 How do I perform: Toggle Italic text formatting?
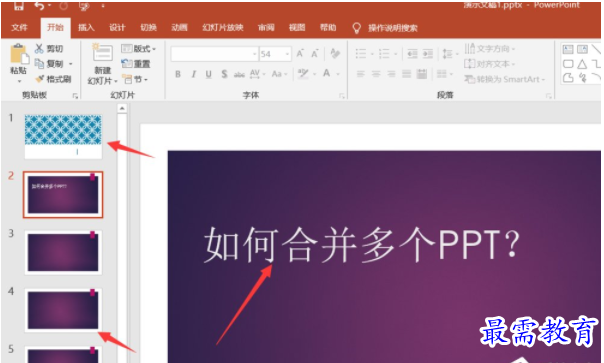(193, 74)
